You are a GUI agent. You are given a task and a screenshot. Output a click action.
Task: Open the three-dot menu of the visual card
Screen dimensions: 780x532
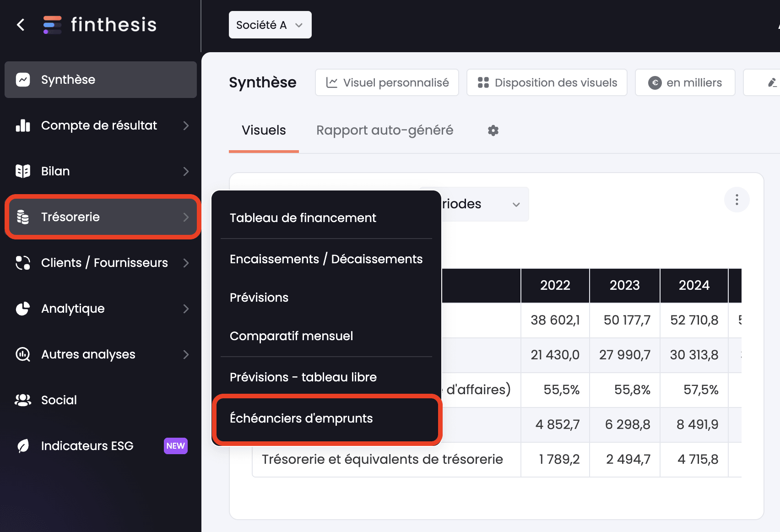pyautogui.click(x=737, y=200)
